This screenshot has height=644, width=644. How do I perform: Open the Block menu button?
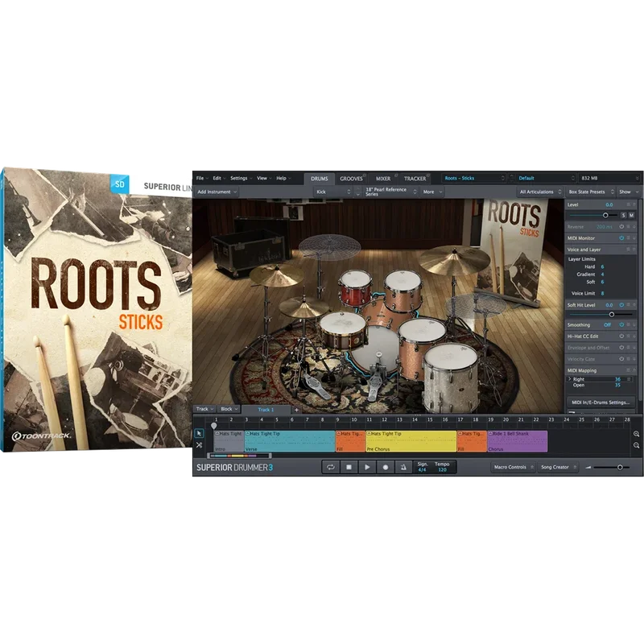pos(229,409)
